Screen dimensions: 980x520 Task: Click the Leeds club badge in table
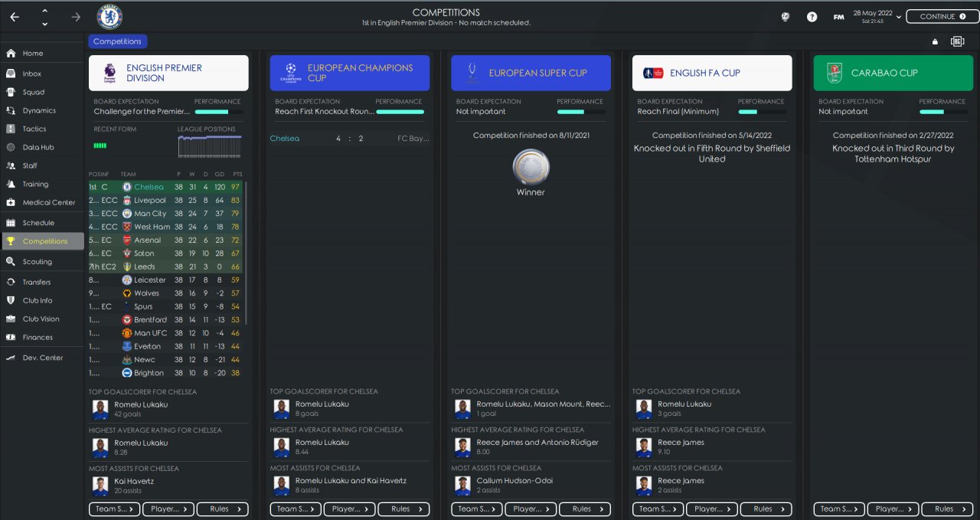click(127, 267)
